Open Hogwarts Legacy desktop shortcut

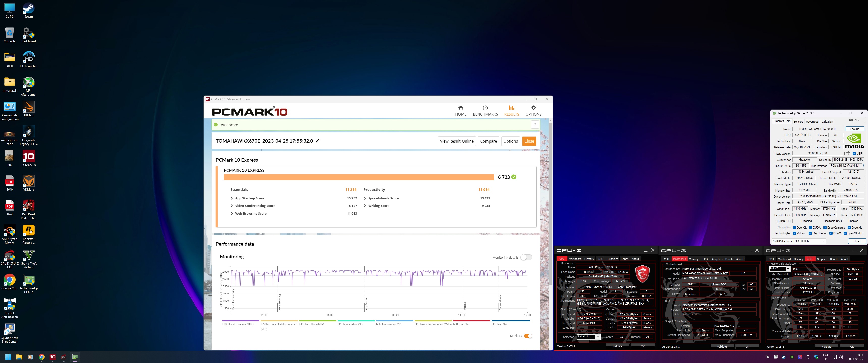pos(28,136)
